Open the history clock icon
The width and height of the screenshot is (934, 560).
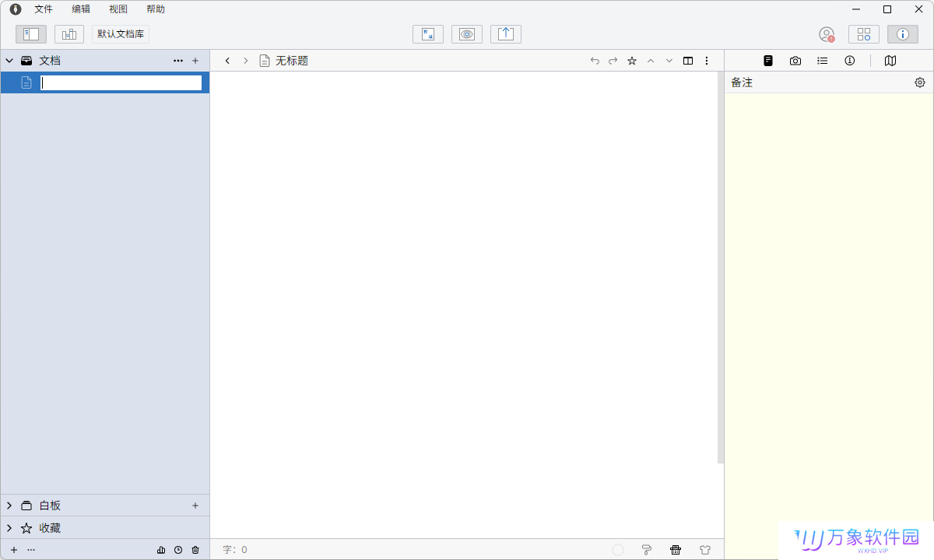(x=178, y=550)
